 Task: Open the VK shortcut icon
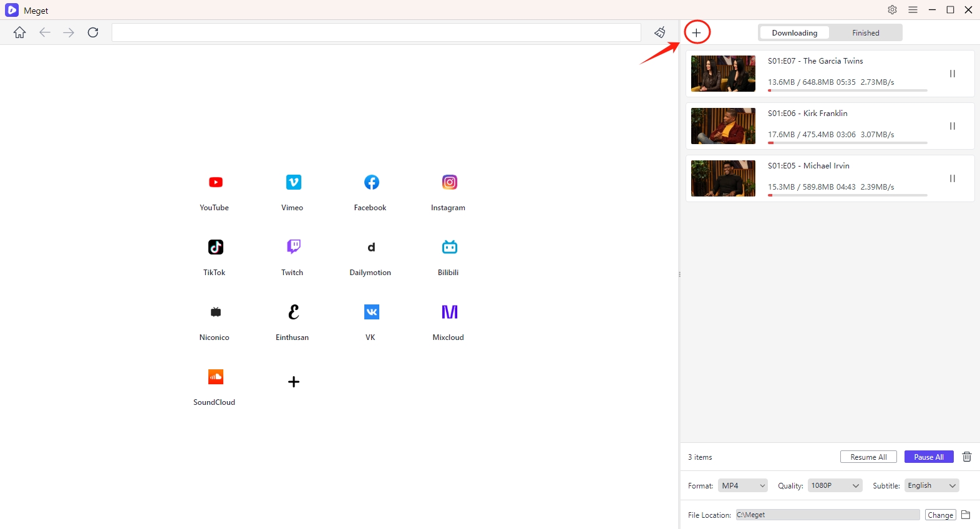(x=371, y=312)
